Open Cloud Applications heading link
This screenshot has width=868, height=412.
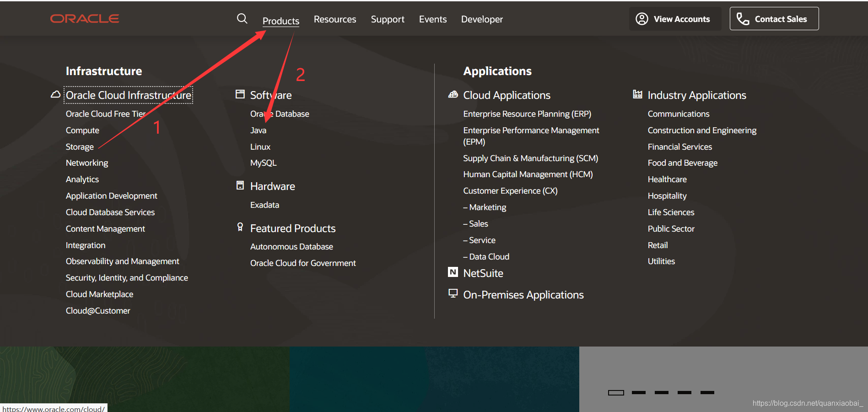pyautogui.click(x=507, y=95)
